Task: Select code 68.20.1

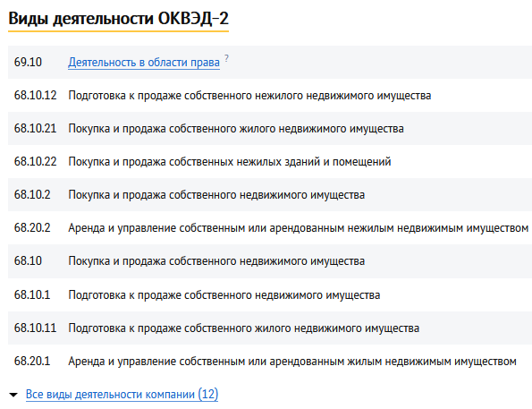Action: tap(32, 361)
